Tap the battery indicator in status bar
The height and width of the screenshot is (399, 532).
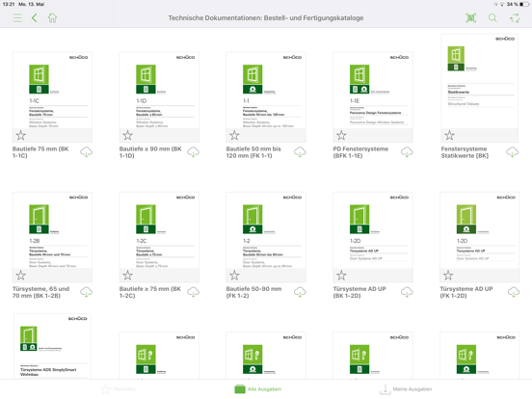coord(524,4)
